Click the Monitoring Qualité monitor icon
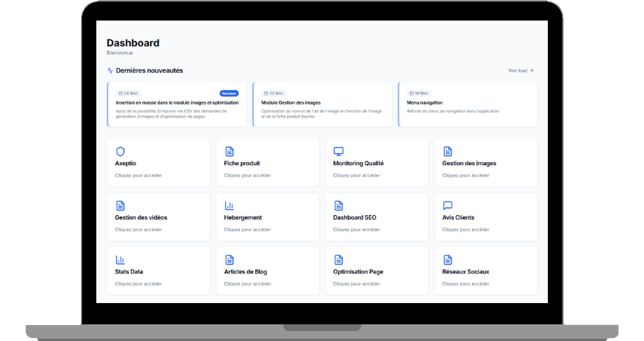Screen dimensions: 644x341 (338, 152)
